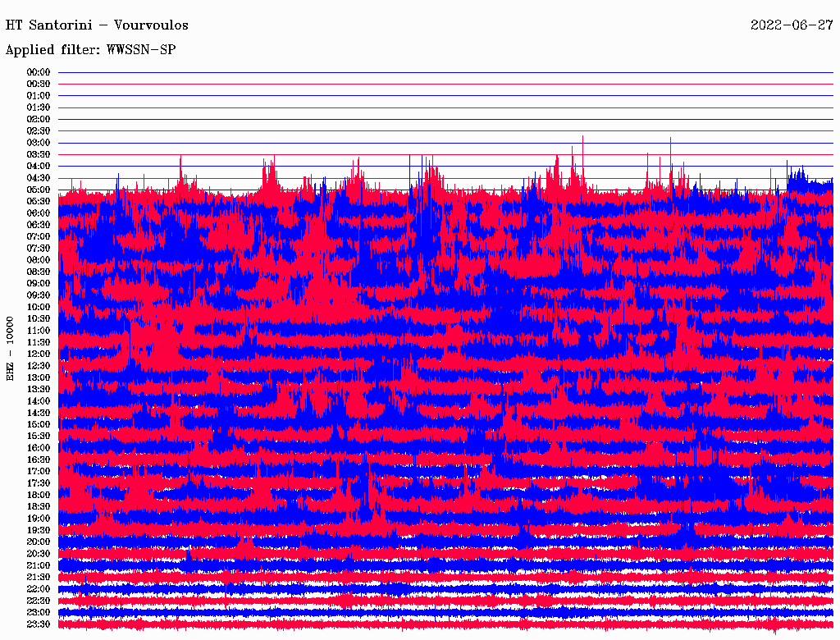Click the 02:30 time marker
The height and width of the screenshot is (640, 840).
[x=39, y=131]
